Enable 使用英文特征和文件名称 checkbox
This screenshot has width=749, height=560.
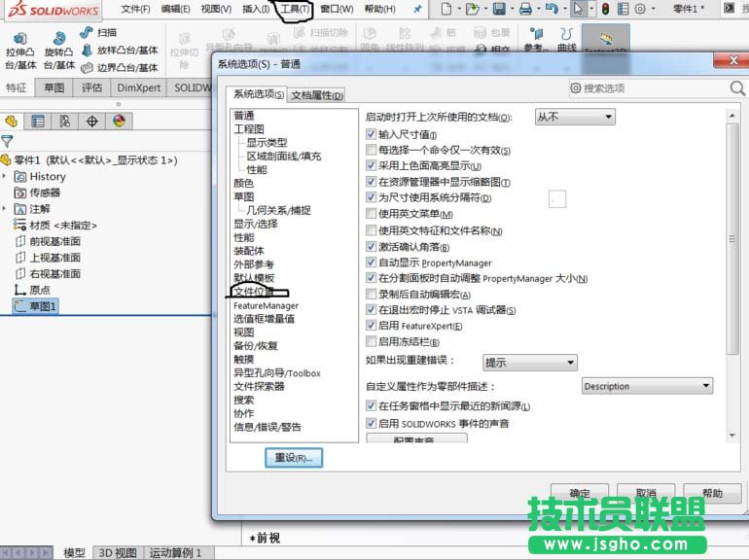tap(371, 230)
